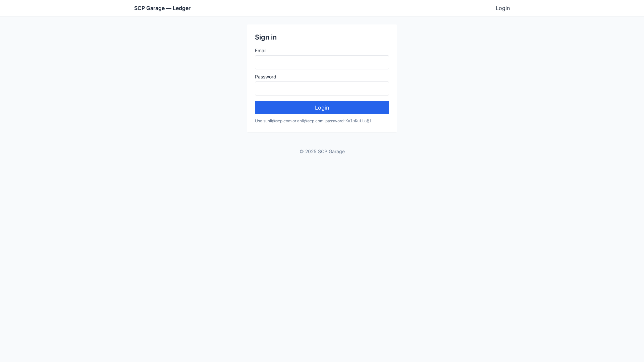Open the Login link in the top navigation
This screenshot has width=644, height=362.
click(x=503, y=8)
